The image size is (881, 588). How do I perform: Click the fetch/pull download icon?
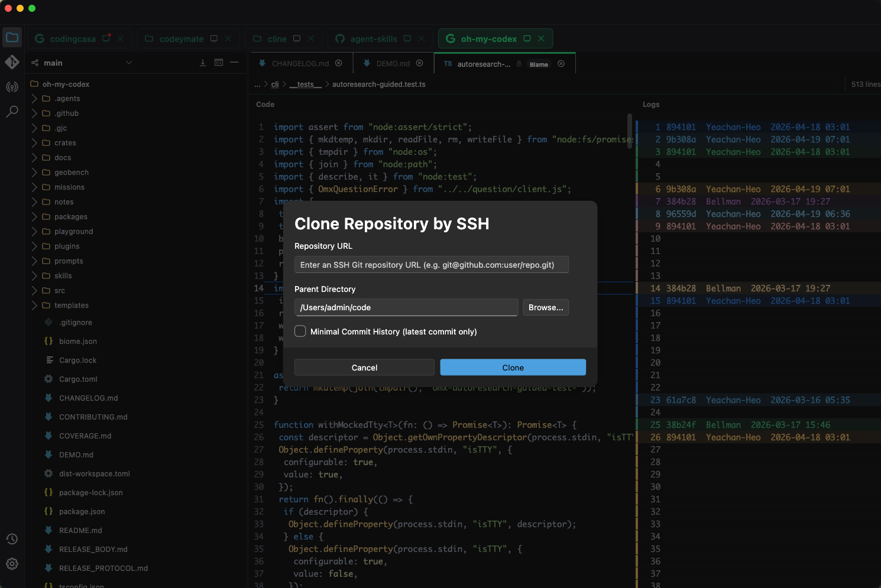[x=203, y=63]
